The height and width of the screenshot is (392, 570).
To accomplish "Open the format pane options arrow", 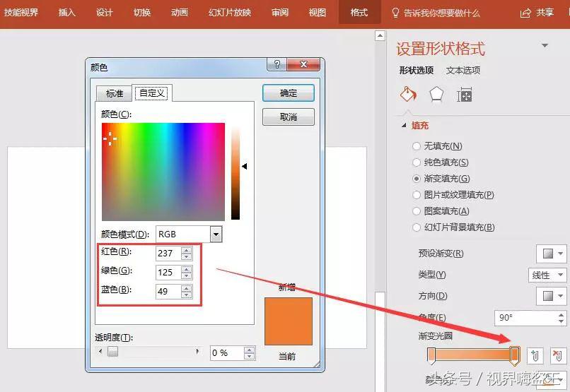I will (x=545, y=46).
